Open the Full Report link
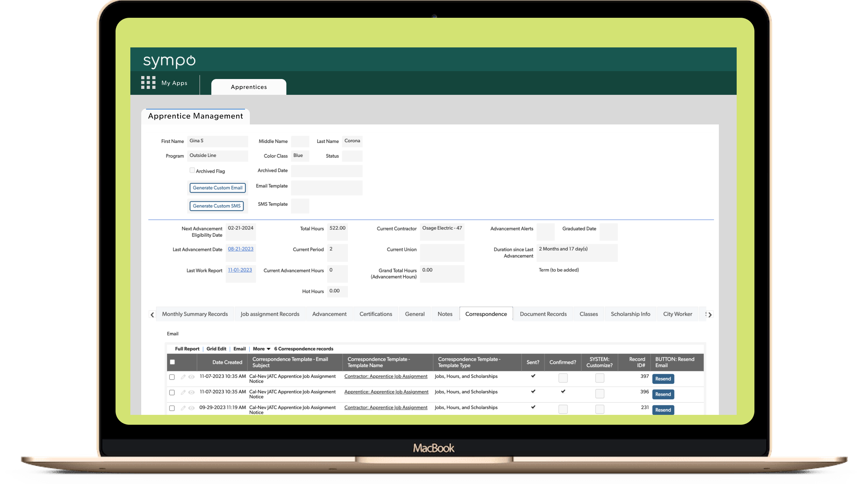The width and height of the screenshot is (868, 484). coord(187,348)
